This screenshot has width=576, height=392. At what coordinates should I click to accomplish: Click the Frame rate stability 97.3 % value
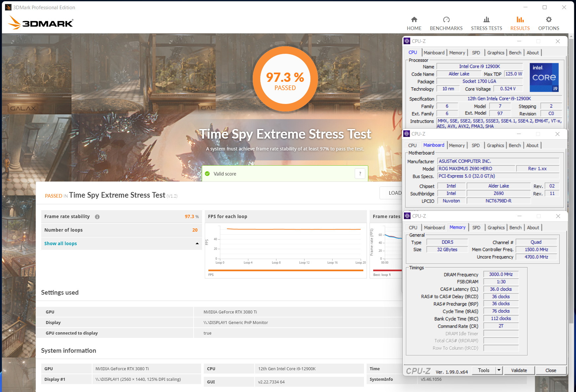pyautogui.click(x=192, y=216)
